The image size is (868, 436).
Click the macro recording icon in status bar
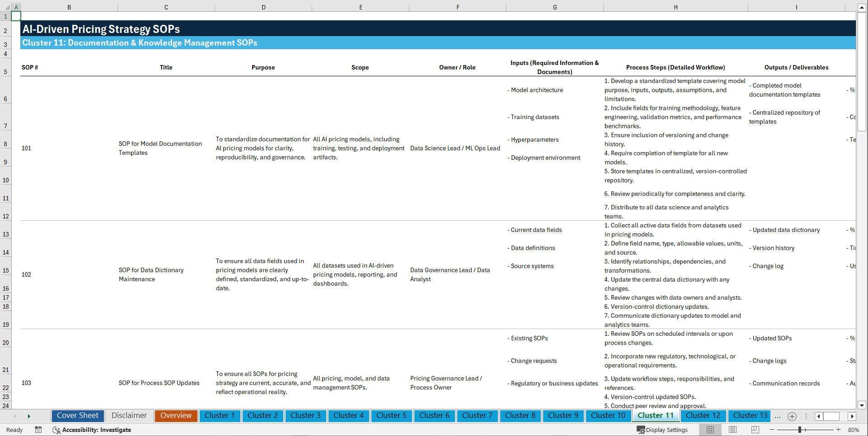[38, 430]
